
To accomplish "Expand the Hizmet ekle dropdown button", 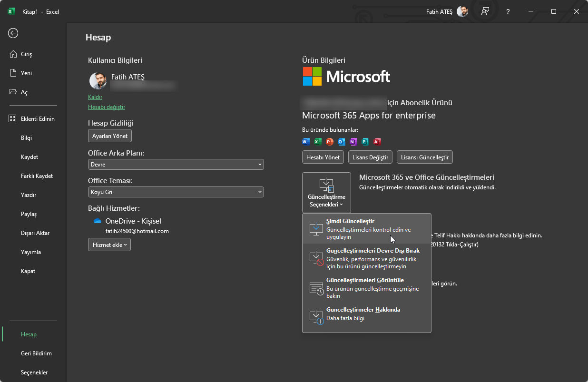I will point(109,245).
